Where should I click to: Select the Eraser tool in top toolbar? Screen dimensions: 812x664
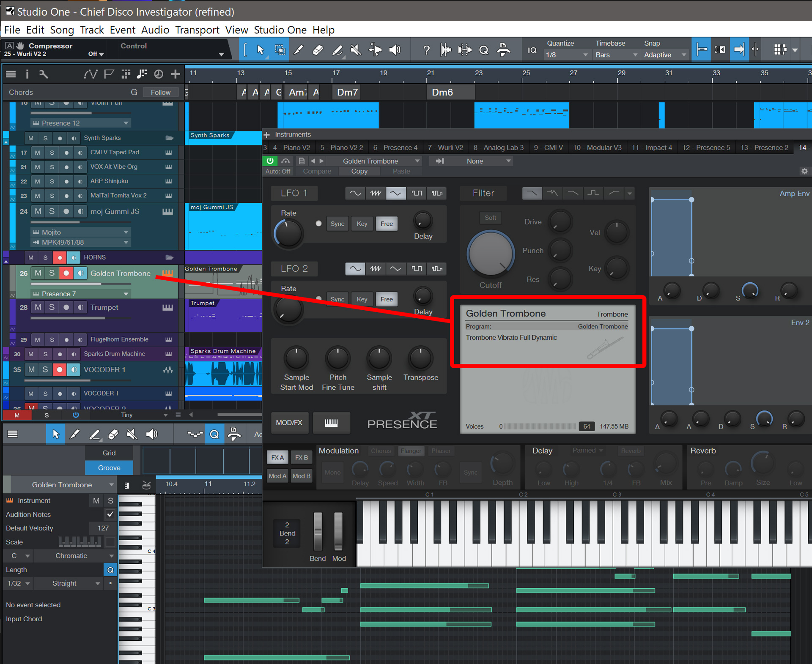click(318, 50)
